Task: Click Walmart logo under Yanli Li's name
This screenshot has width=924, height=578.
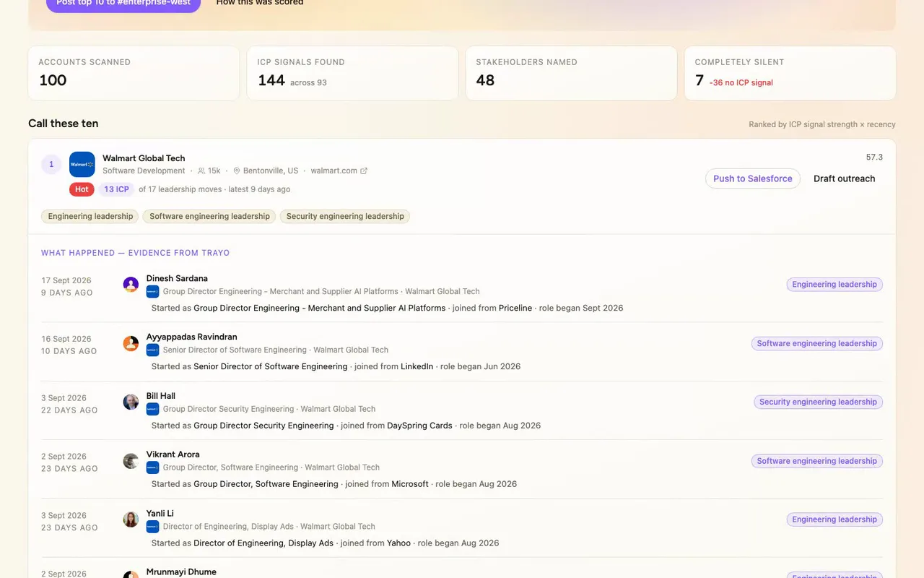Action: point(152,527)
